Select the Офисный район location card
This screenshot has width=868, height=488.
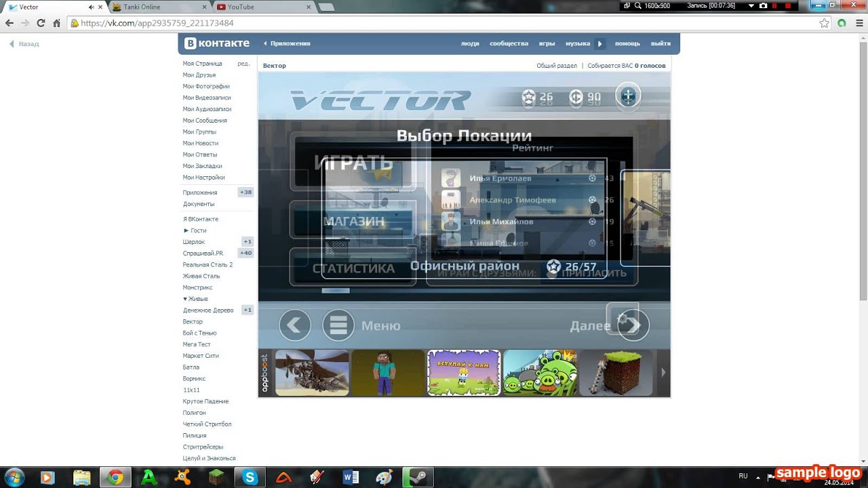click(465, 219)
